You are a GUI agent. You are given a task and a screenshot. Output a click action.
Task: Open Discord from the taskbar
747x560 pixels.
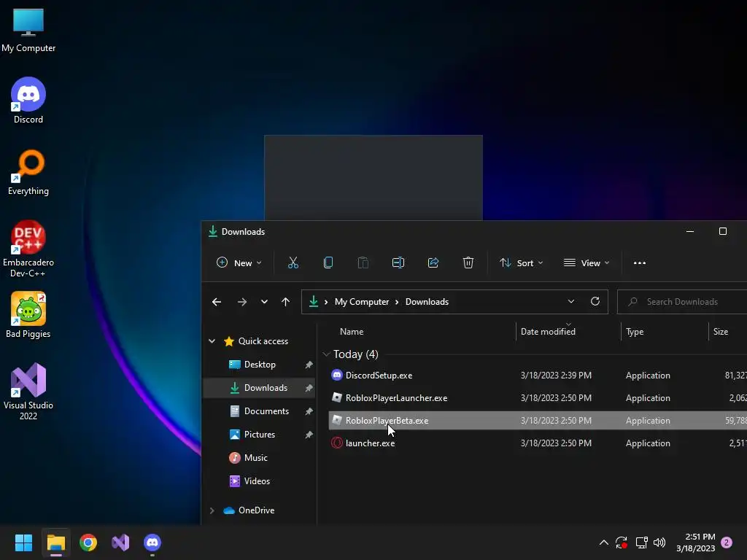point(152,542)
